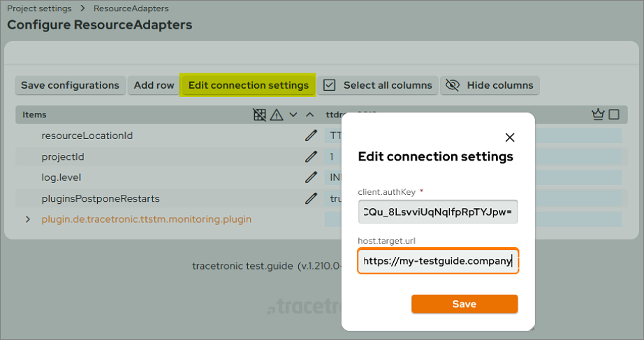Close the Edit connection settings dialog

[x=510, y=138]
